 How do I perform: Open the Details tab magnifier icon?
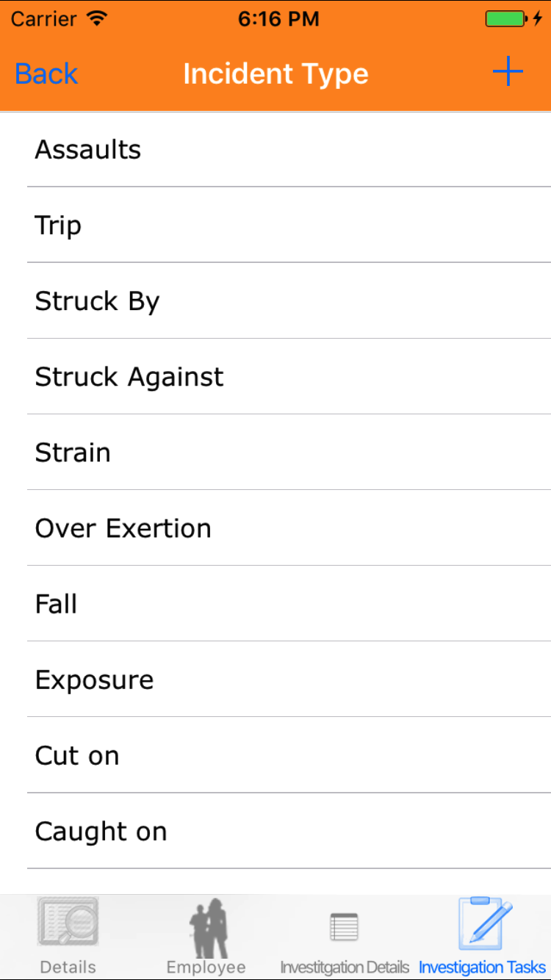(x=68, y=922)
